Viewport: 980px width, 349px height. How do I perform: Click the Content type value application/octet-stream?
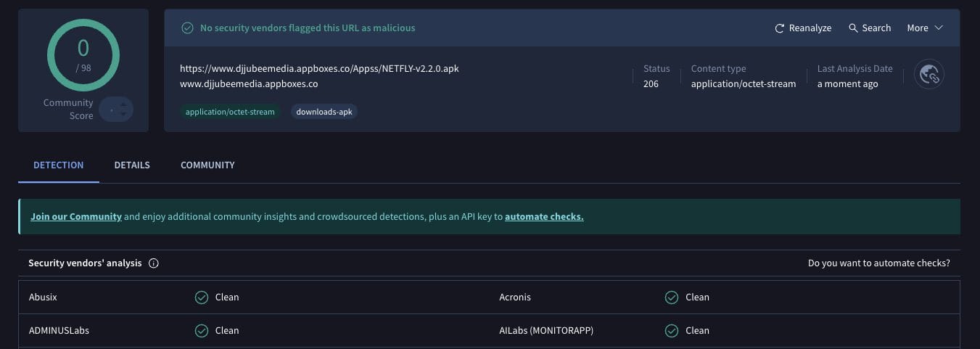[744, 83]
